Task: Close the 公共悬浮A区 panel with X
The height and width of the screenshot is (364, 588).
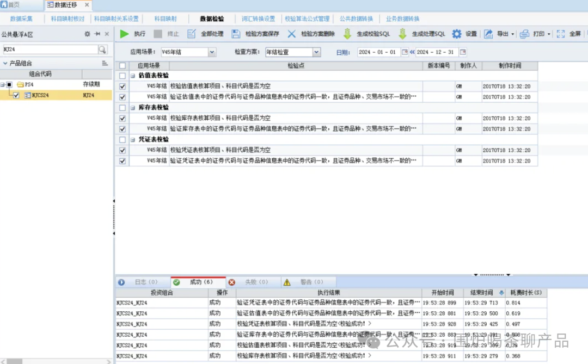Action: 107,34
